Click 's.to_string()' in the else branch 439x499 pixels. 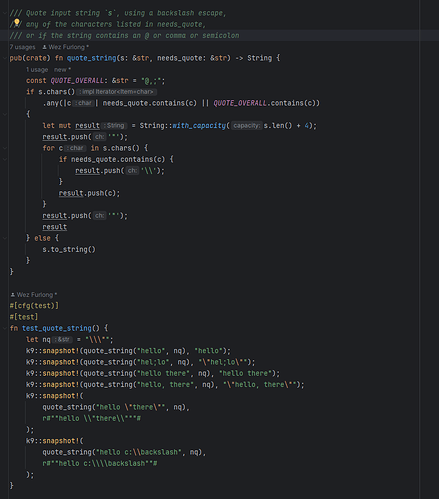coord(69,249)
